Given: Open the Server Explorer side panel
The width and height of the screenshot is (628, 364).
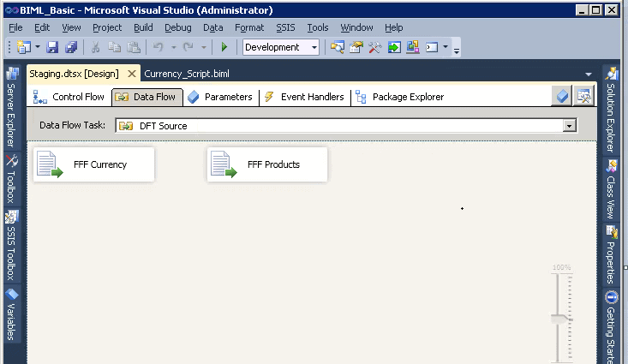Looking at the screenshot, I should [x=12, y=107].
